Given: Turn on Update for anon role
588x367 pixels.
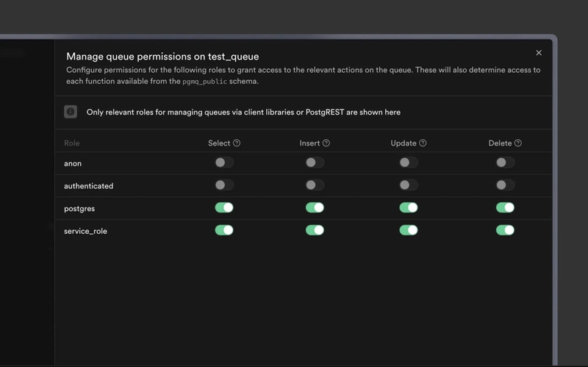Looking at the screenshot, I should coord(409,163).
